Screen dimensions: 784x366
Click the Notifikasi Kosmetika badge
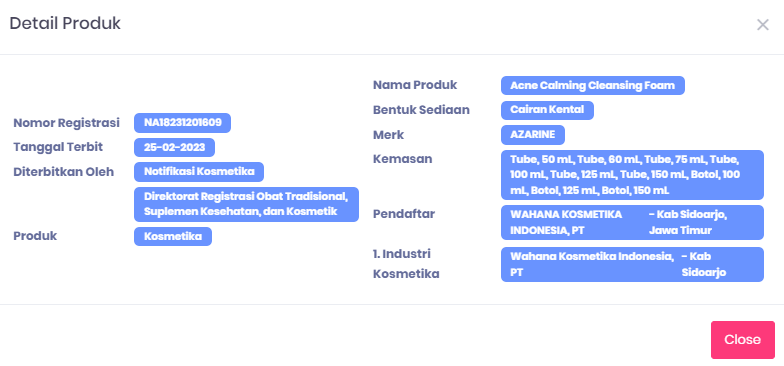click(x=199, y=172)
